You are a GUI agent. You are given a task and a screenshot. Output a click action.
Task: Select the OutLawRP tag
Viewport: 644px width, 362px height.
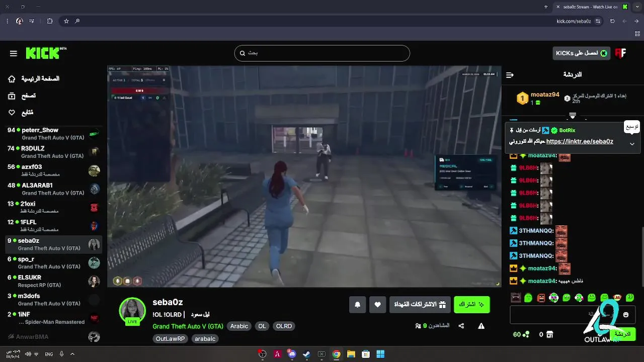tap(170, 339)
